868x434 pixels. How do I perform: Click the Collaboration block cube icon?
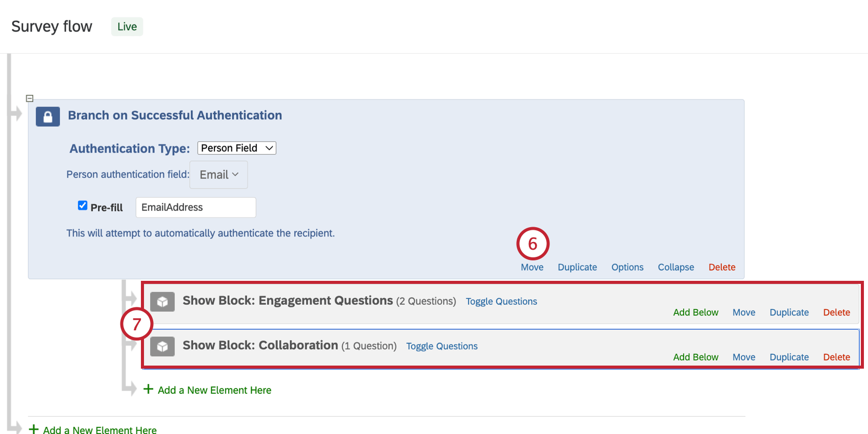[x=162, y=347]
